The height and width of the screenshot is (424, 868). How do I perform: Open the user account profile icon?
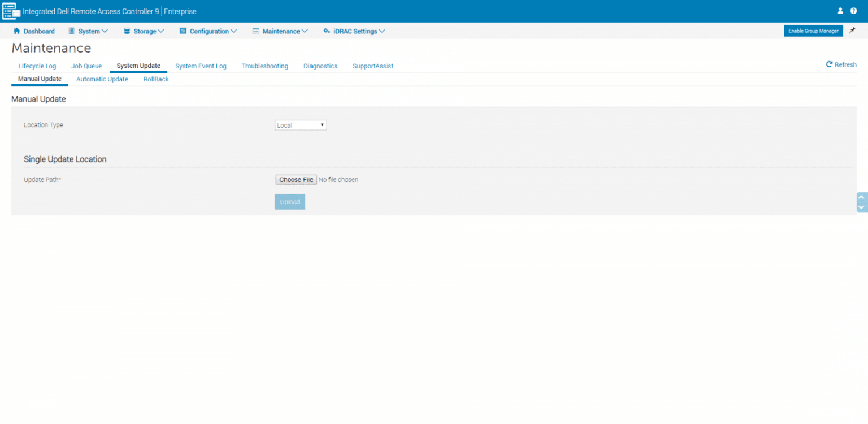click(x=840, y=11)
